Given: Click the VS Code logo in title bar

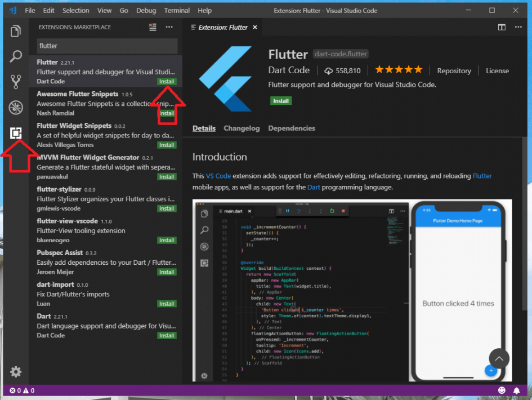Looking at the screenshot, I should click(13, 10).
